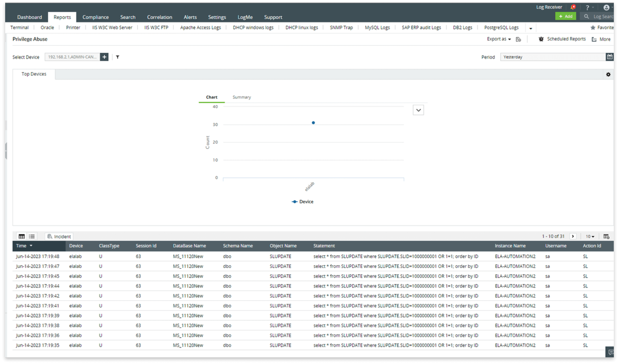Switch to the Summary tab

click(242, 97)
